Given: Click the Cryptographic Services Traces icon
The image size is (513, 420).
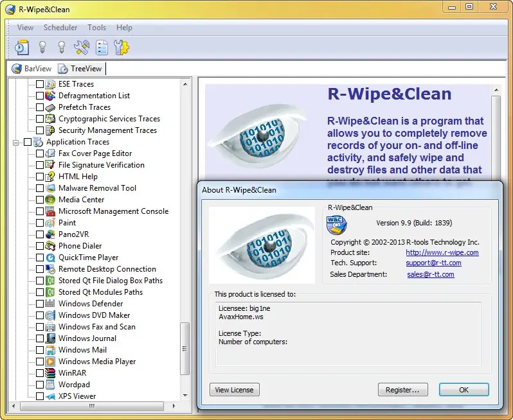Looking at the screenshot, I should (x=50, y=119).
